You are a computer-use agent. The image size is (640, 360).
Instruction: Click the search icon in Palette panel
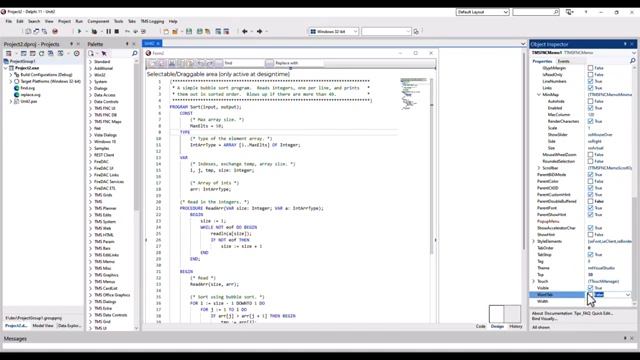click(x=135, y=53)
